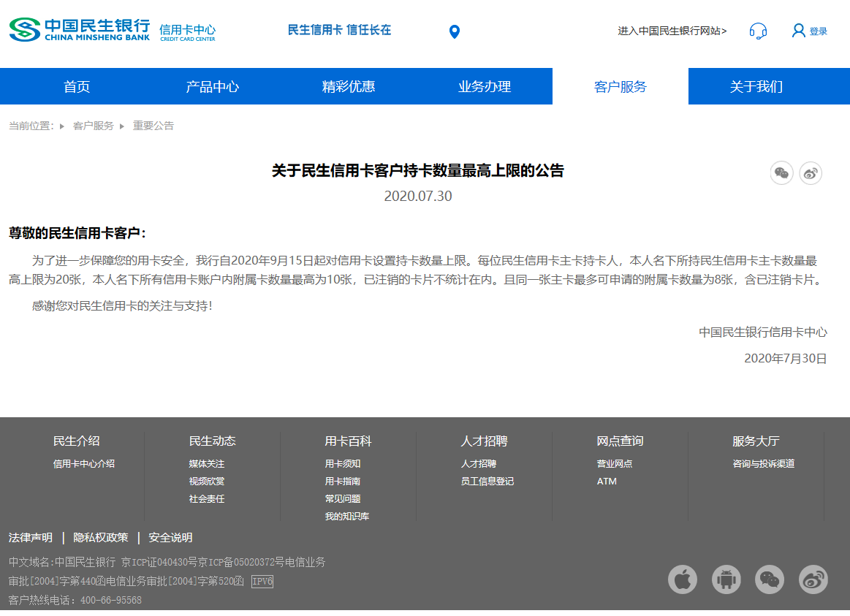Go to the 首页 navigation tab
The width and height of the screenshot is (850, 616).
[x=77, y=87]
